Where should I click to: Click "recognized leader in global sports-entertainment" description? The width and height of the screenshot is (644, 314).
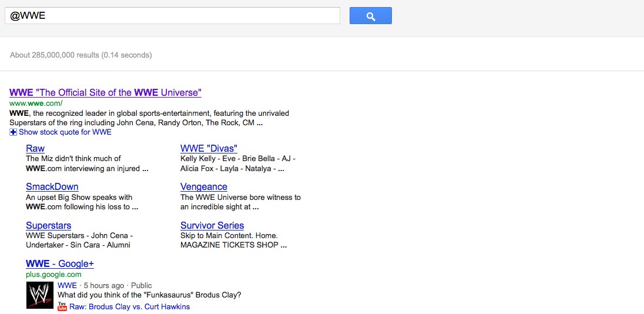click(x=129, y=113)
